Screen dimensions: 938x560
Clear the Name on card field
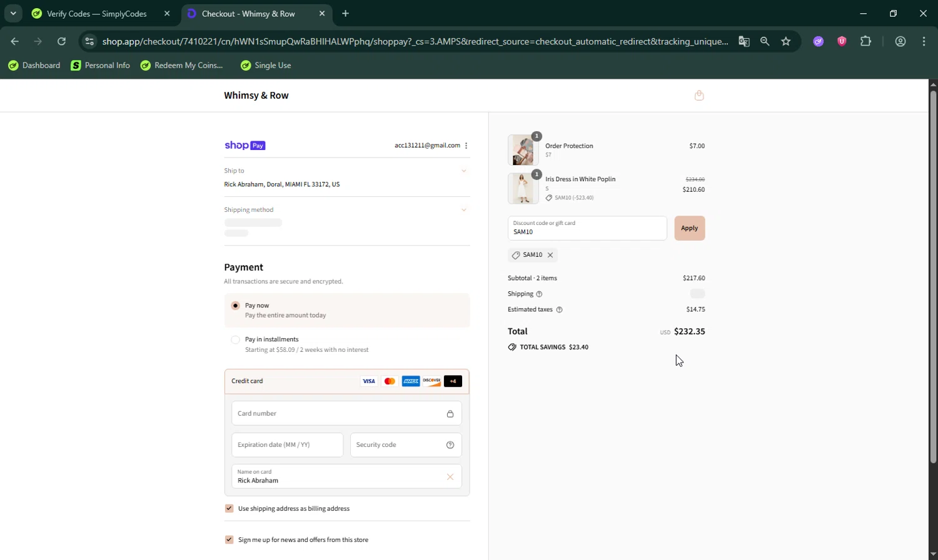coord(450,477)
